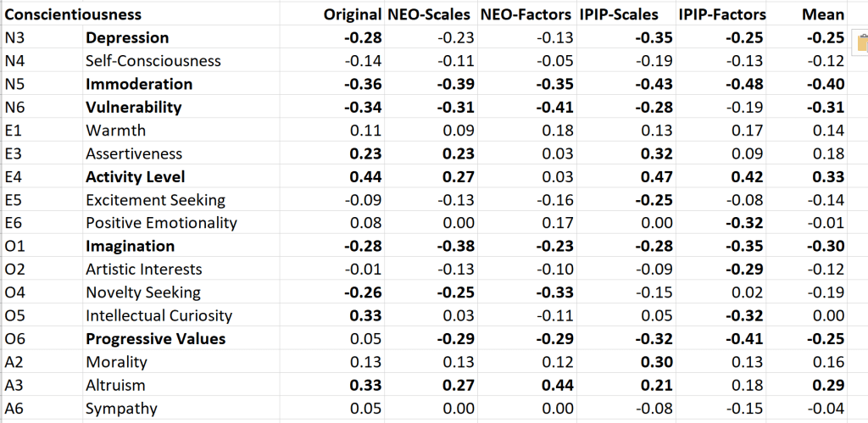The height and width of the screenshot is (423, 868).
Task: Select the Activity Level cell
Action: (x=135, y=177)
